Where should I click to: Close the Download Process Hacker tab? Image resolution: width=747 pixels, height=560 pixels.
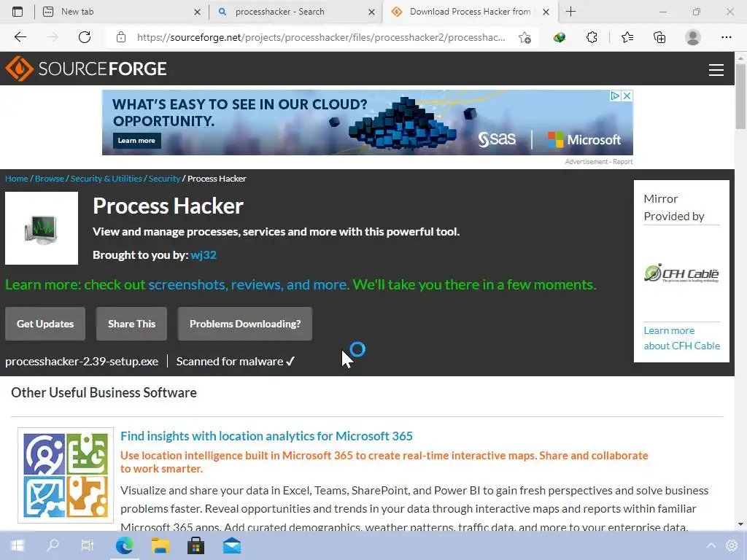pos(546,12)
